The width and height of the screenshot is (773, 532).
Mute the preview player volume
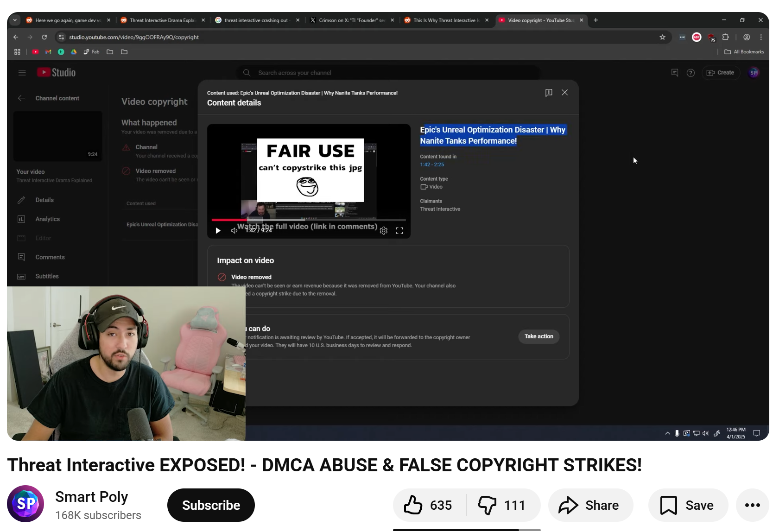(x=234, y=230)
